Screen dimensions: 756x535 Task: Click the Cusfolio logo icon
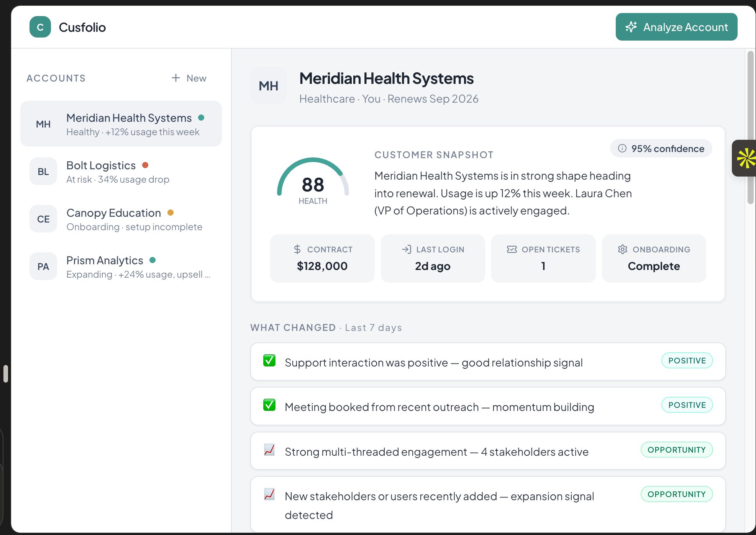pyautogui.click(x=40, y=27)
